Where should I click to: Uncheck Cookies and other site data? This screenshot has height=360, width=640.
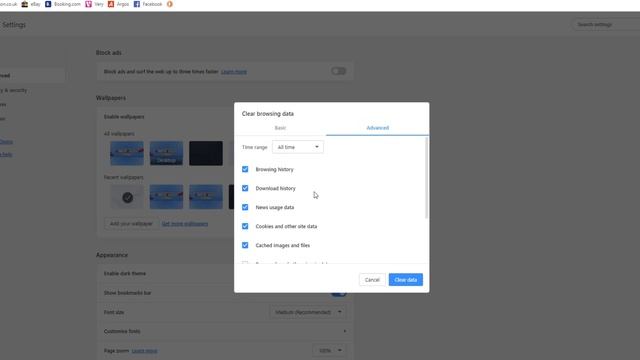click(x=245, y=226)
